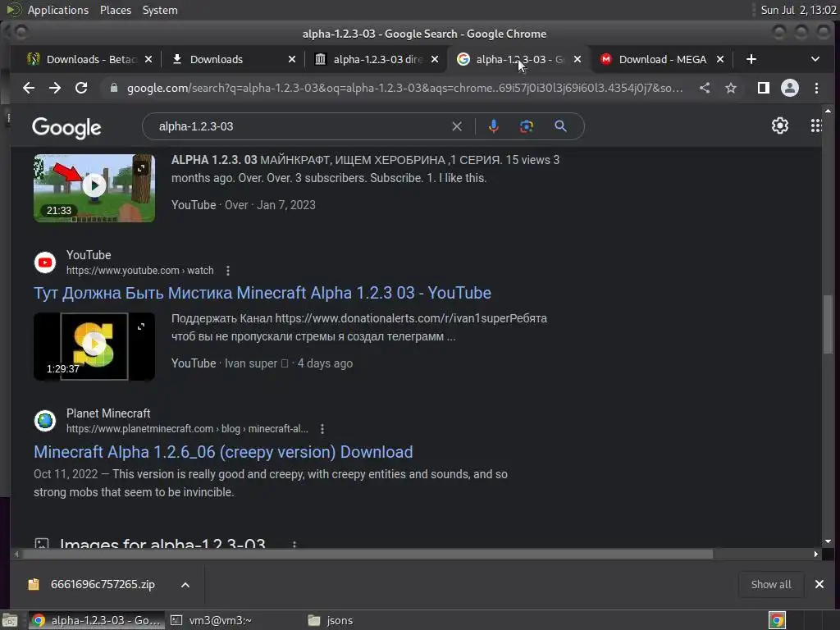Go forward to the next page
840x630 pixels.
tap(55, 88)
